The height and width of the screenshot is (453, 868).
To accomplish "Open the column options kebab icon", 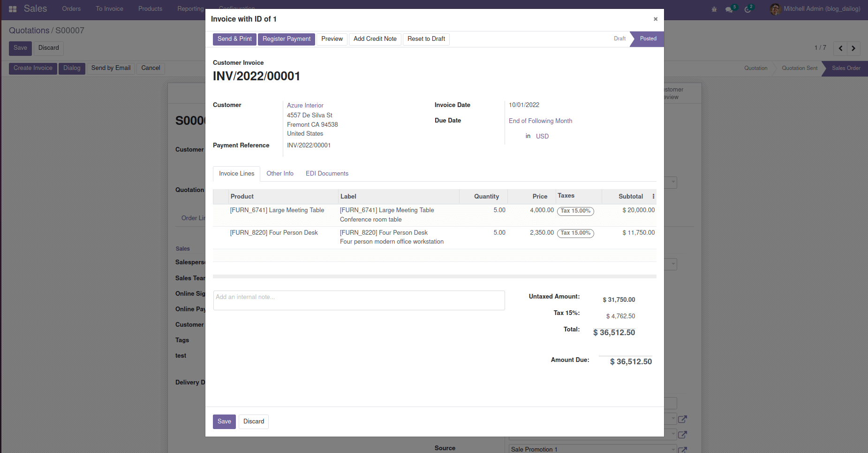I will [x=653, y=196].
